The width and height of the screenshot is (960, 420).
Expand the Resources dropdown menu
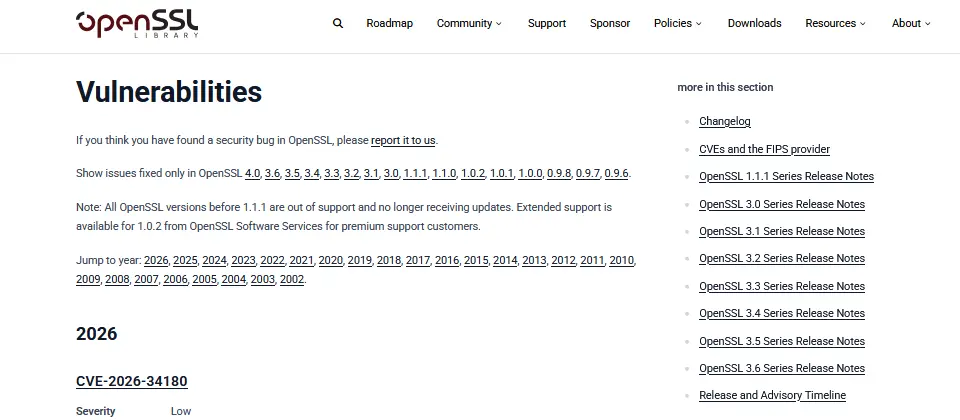836,23
